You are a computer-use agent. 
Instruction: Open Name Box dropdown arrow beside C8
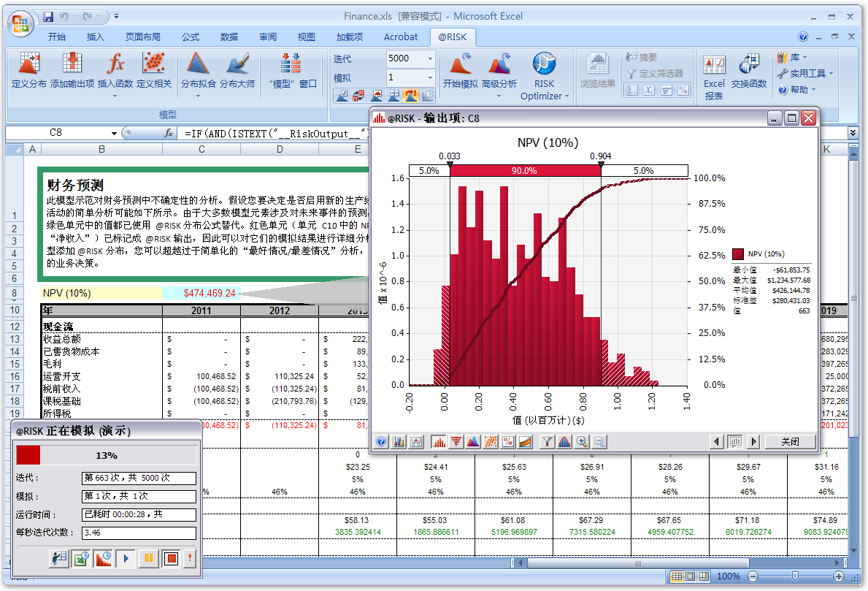pos(114,134)
